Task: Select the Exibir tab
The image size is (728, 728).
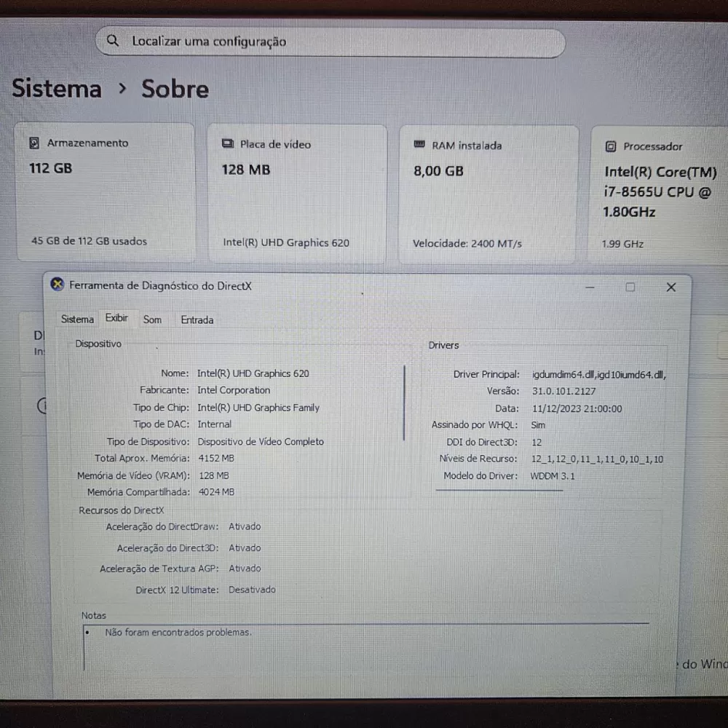Action: click(116, 318)
